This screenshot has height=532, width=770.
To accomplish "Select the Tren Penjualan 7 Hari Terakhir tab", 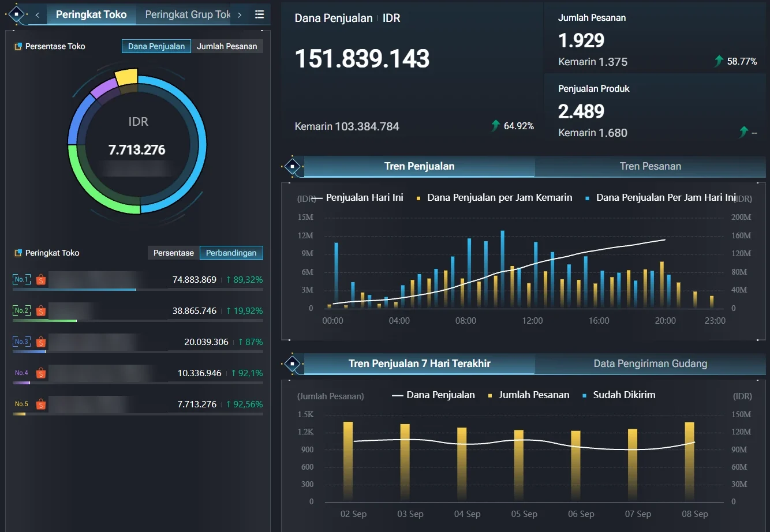I will [420, 364].
